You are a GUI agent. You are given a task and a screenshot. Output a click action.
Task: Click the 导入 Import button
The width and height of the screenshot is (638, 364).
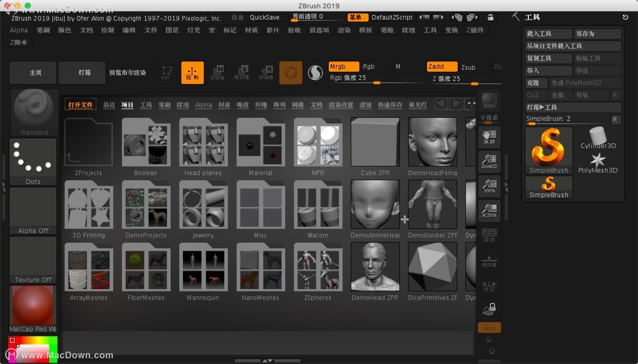click(549, 71)
